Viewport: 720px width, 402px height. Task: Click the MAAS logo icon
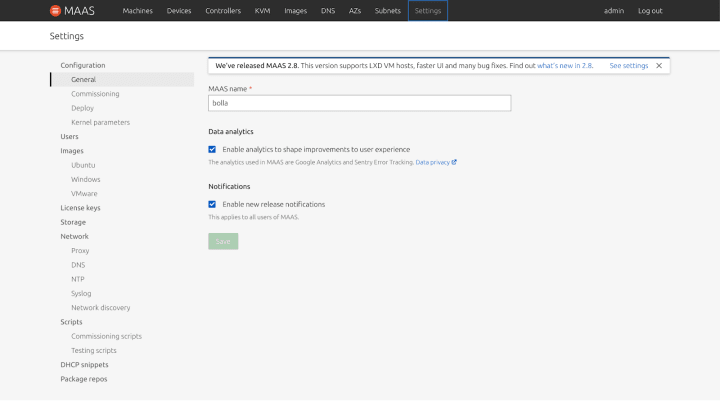click(55, 11)
